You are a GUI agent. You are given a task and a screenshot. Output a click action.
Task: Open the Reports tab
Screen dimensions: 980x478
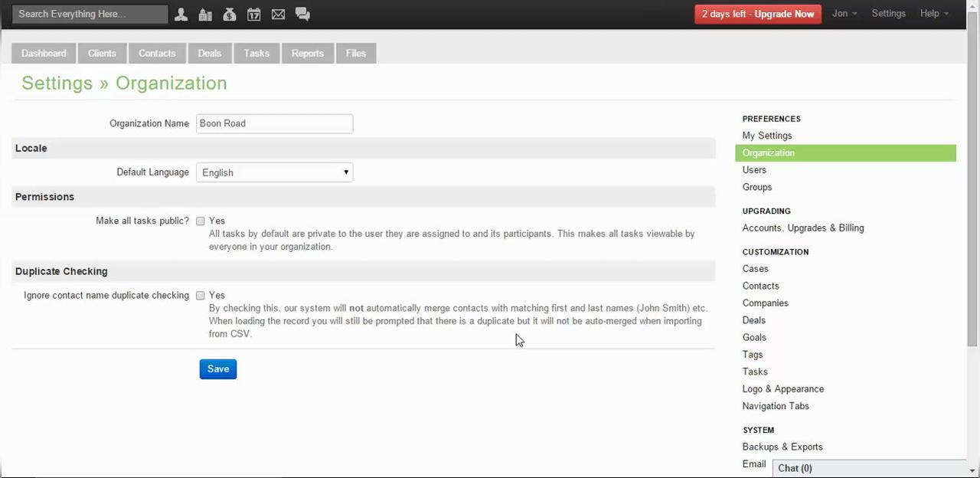[x=307, y=54]
